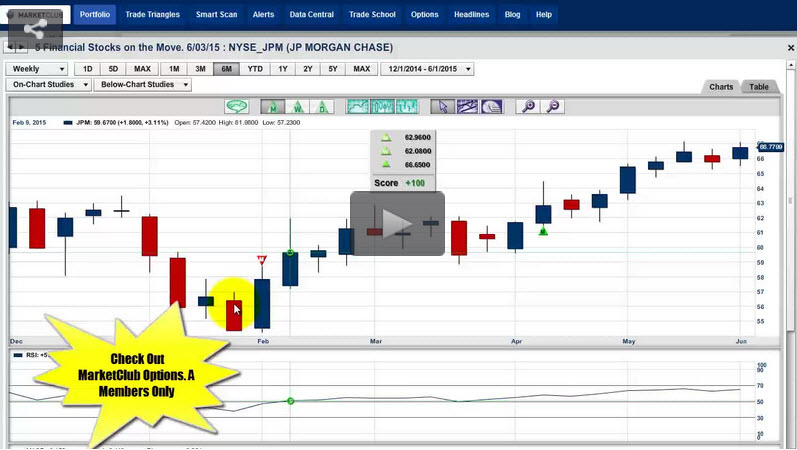This screenshot has height=450, width=797.
Task: Switch to the Table tab
Action: (758, 87)
